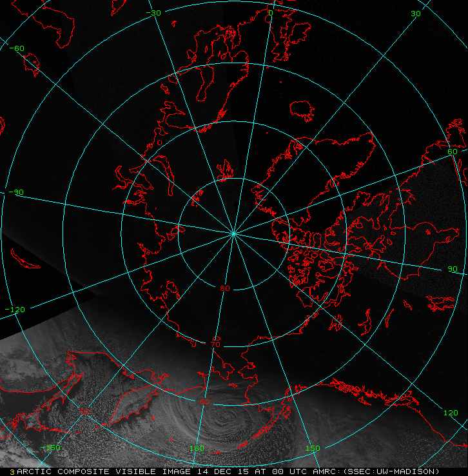468x476 pixels.
Task: Click the red 80 latitude label
Action: coord(225,288)
